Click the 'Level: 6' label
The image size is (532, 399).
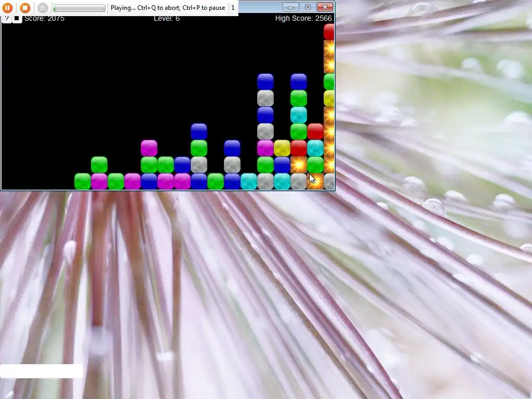[167, 19]
